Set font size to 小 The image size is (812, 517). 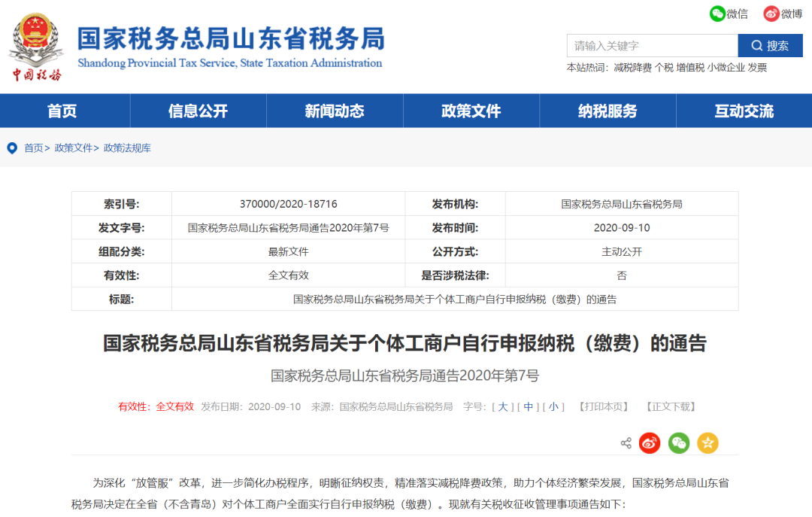(553, 406)
